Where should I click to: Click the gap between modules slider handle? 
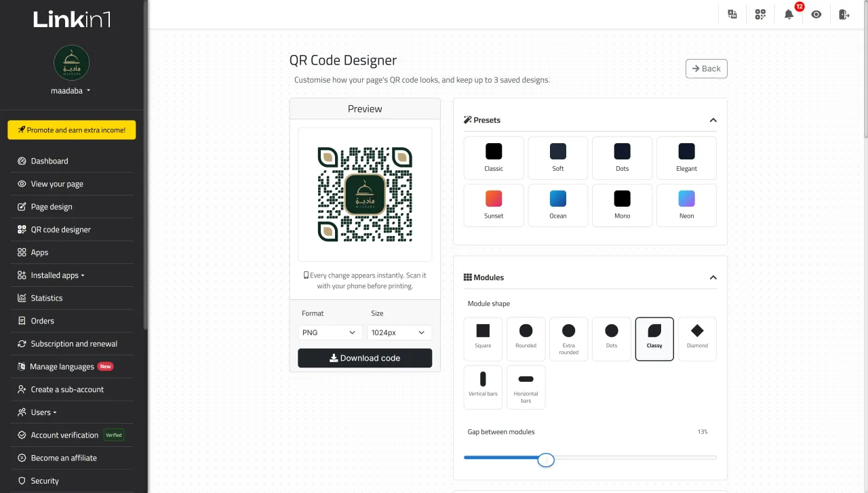pyautogui.click(x=546, y=460)
